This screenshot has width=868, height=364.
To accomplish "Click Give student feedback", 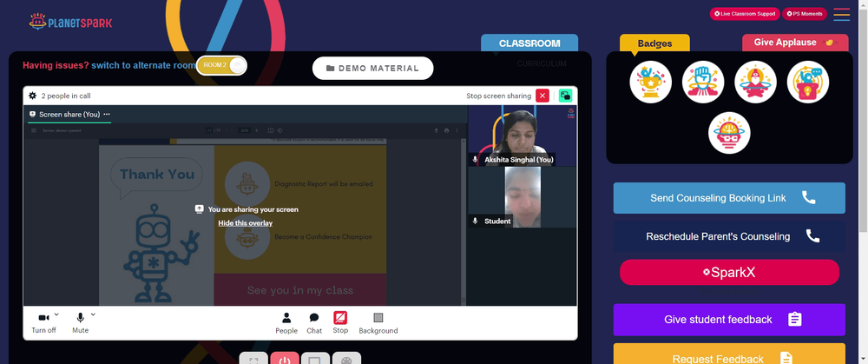I will (x=729, y=320).
